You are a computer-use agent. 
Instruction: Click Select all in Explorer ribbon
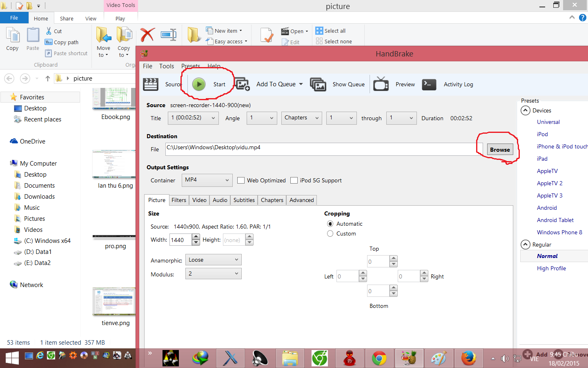[x=331, y=31]
